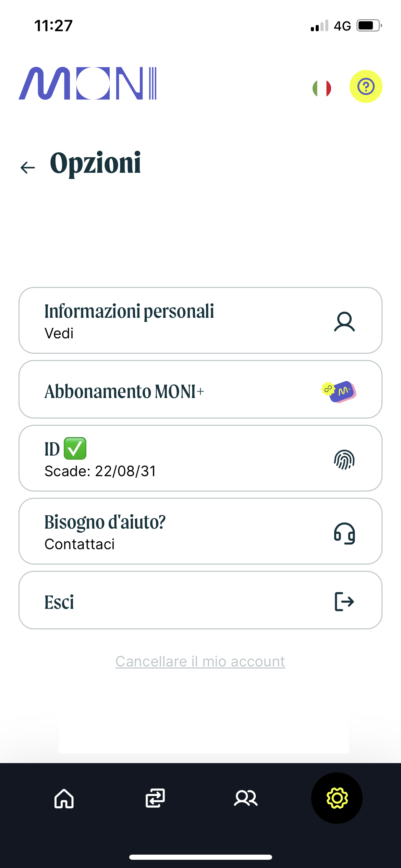Open the contacts people tab
The height and width of the screenshot is (868, 401).
(x=246, y=798)
